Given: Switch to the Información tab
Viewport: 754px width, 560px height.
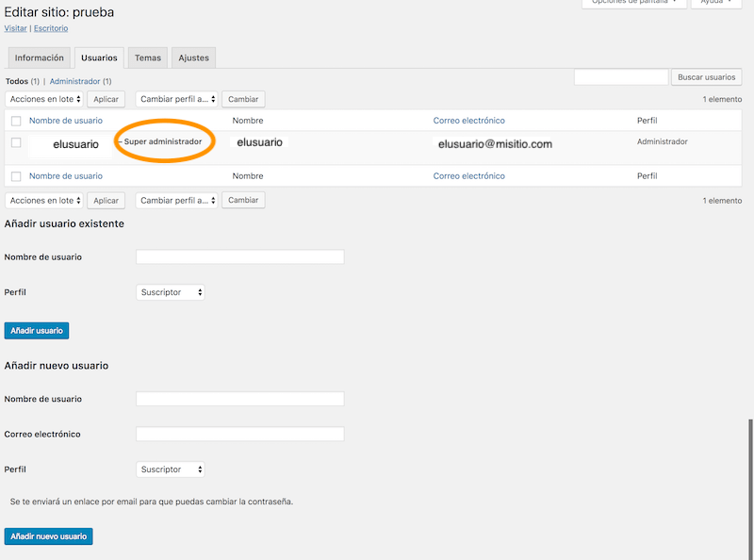Looking at the screenshot, I should 40,58.
